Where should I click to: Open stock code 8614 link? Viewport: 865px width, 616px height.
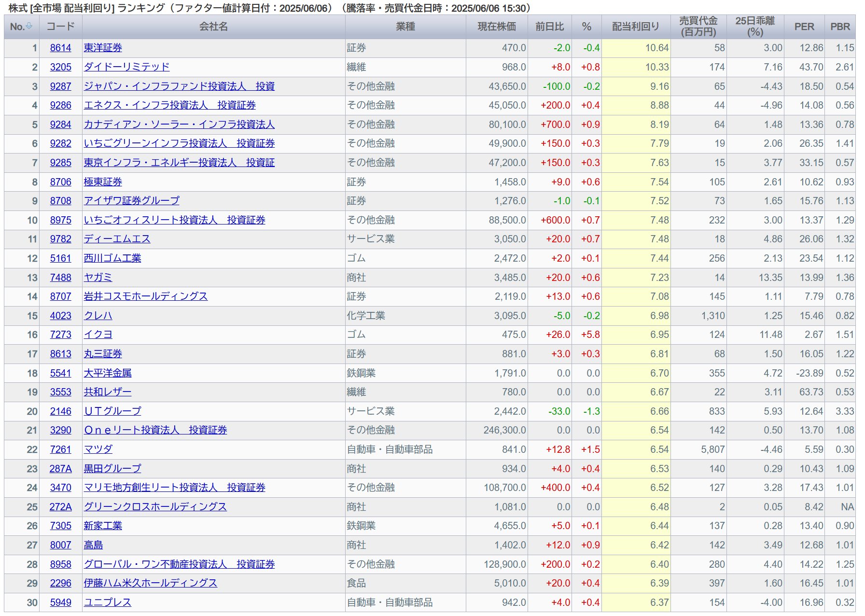(60, 48)
